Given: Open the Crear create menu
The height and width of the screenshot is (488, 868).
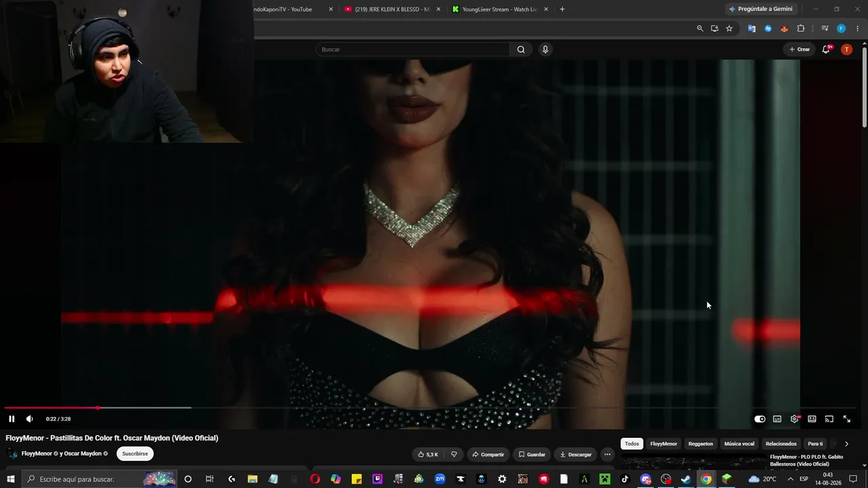Looking at the screenshot, I should [800, 49].
